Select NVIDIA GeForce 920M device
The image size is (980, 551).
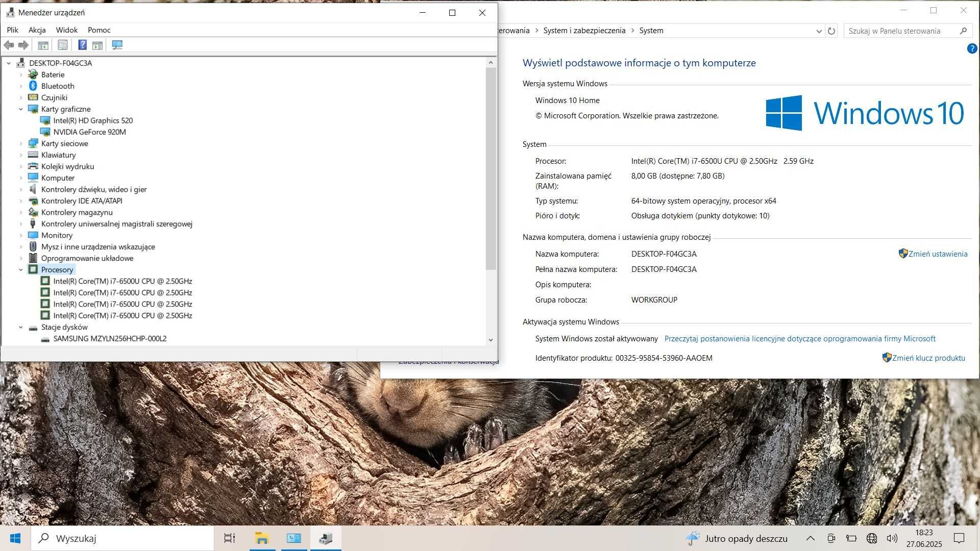click(89, 132)
